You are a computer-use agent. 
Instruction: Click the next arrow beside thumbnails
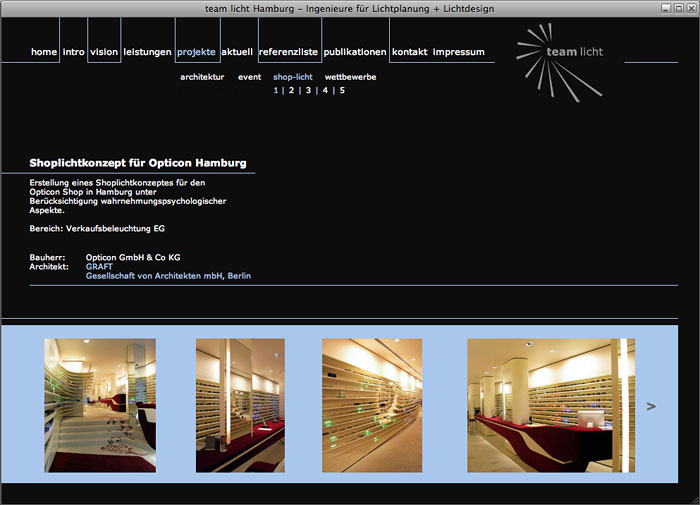pos(651,406)
